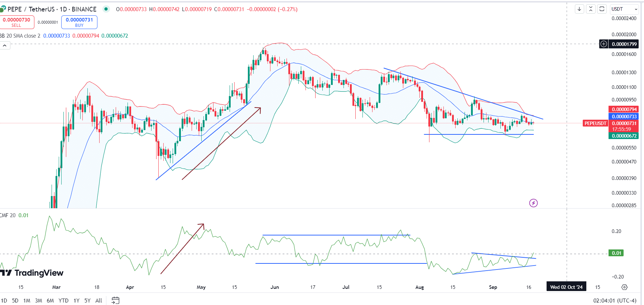Open the Go to date calendar icon

[x=115, y=300]
